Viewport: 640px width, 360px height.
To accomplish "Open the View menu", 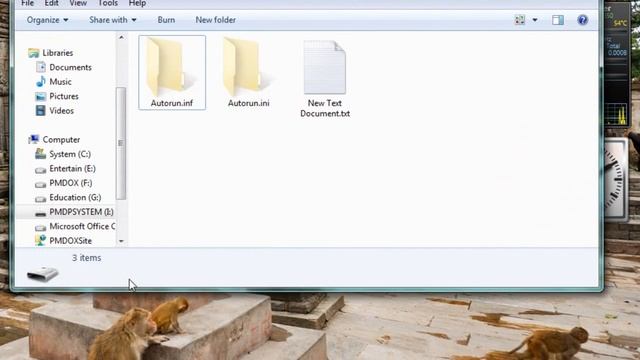I will pyautogui.click(x=78, y=3).
